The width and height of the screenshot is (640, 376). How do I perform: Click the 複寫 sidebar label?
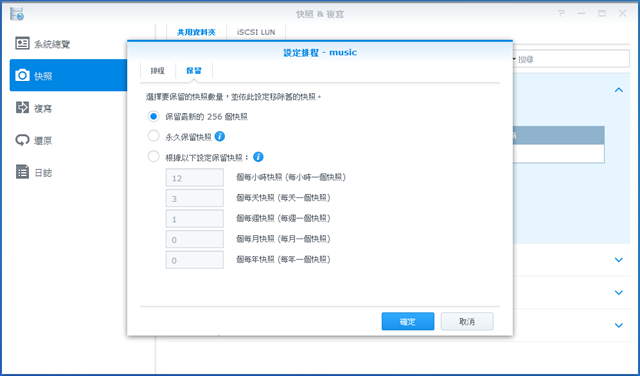point(43,108)
